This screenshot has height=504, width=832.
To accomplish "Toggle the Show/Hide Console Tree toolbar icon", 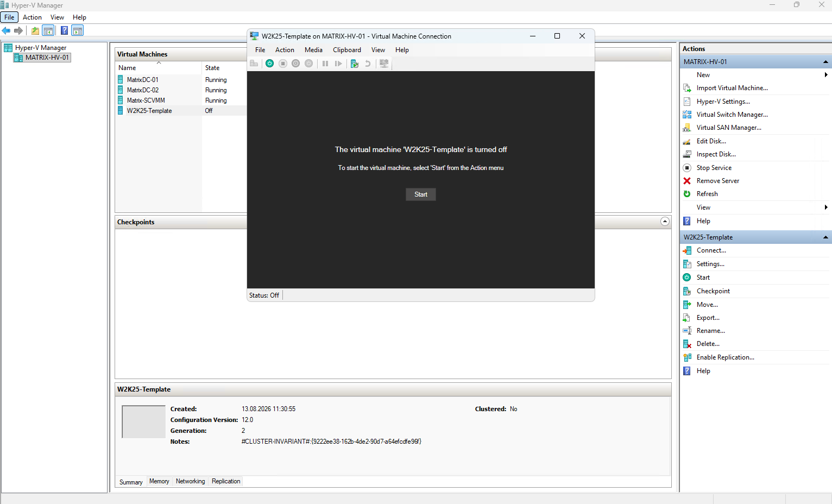I will tap(48, 31).
